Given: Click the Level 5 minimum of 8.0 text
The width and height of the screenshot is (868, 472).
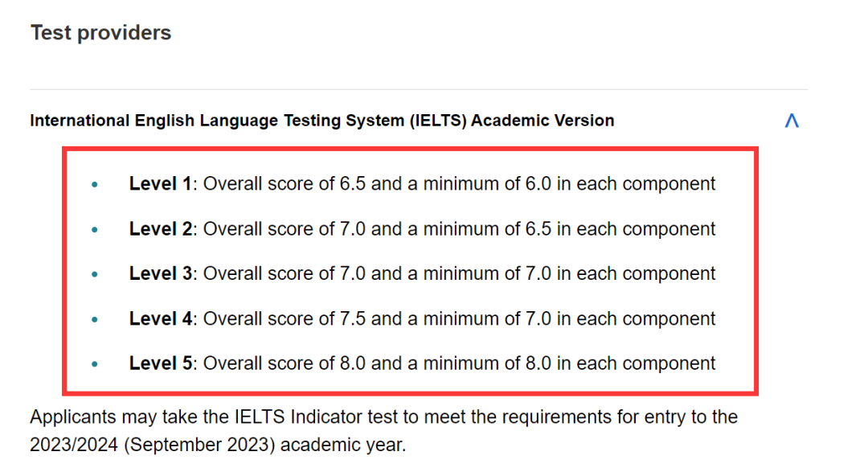Looking at the screenshot, I should [487, 363].
